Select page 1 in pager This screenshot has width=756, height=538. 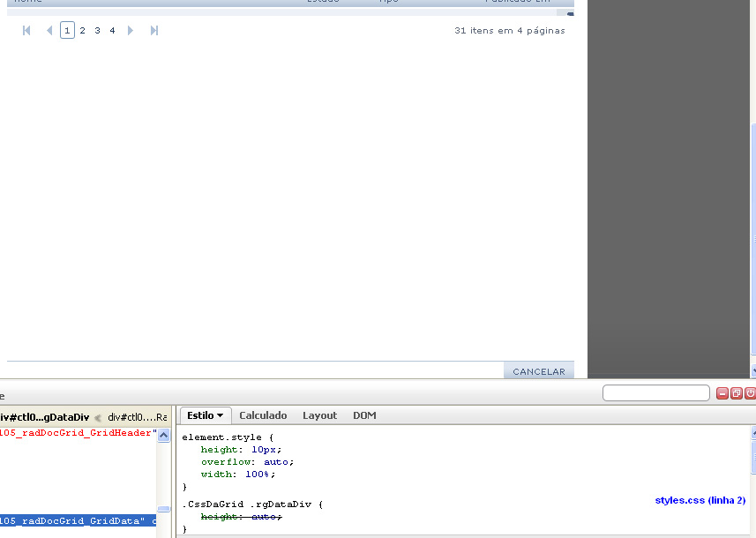[68, 30]
